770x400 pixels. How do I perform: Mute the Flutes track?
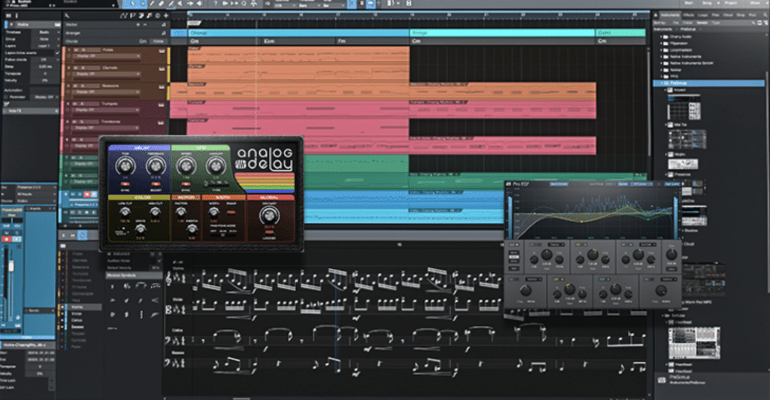76,50
